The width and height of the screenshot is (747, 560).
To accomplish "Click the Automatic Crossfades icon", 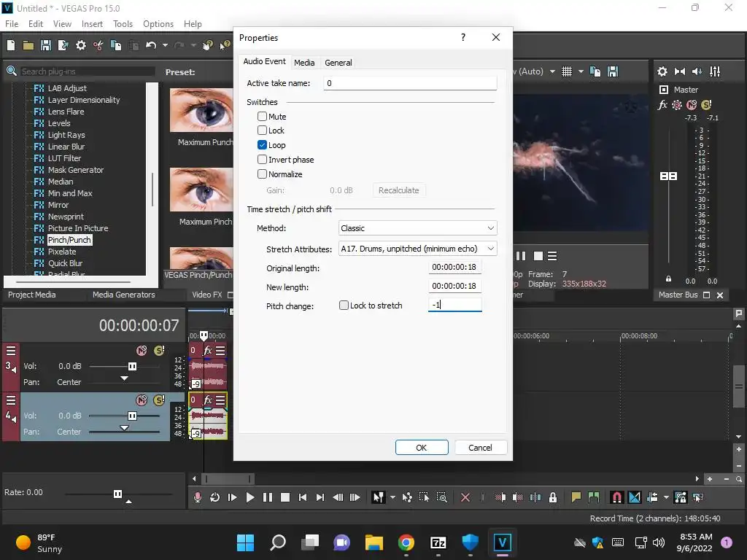I will click(x=635, y=497).
